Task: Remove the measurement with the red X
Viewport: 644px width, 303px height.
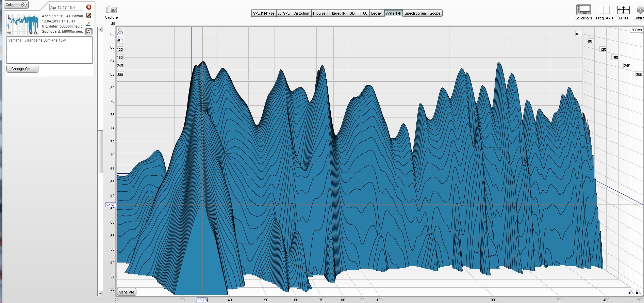Action: pyautogui.click(x=89, y=7)
